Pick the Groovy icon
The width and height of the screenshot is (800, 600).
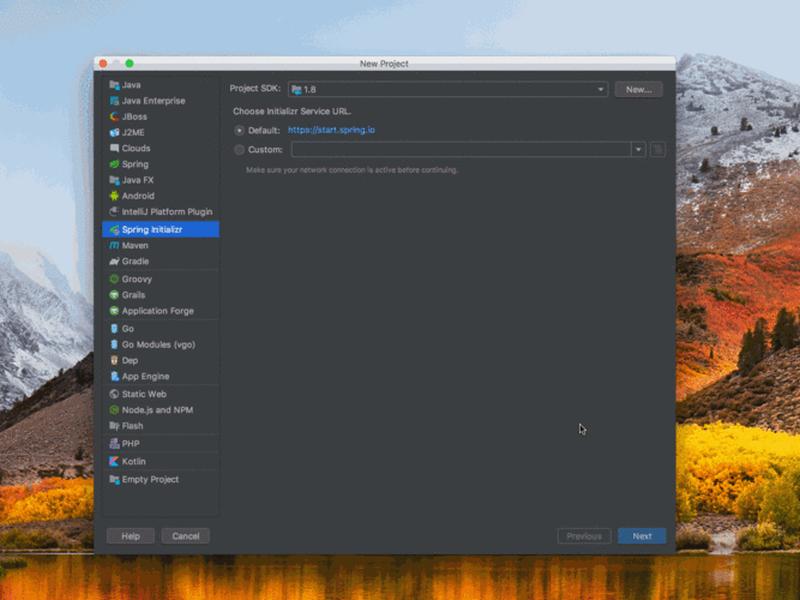click(x=114, y=279)
